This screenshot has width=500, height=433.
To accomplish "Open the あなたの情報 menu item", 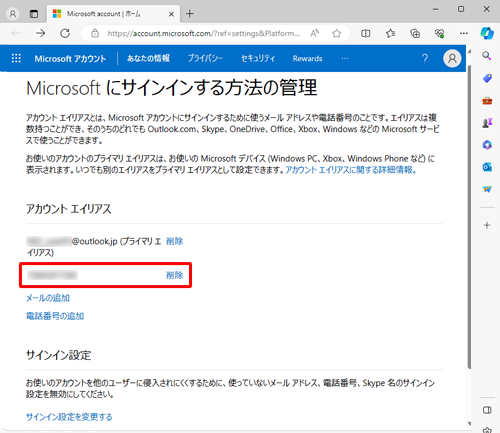I will [148, 59].
